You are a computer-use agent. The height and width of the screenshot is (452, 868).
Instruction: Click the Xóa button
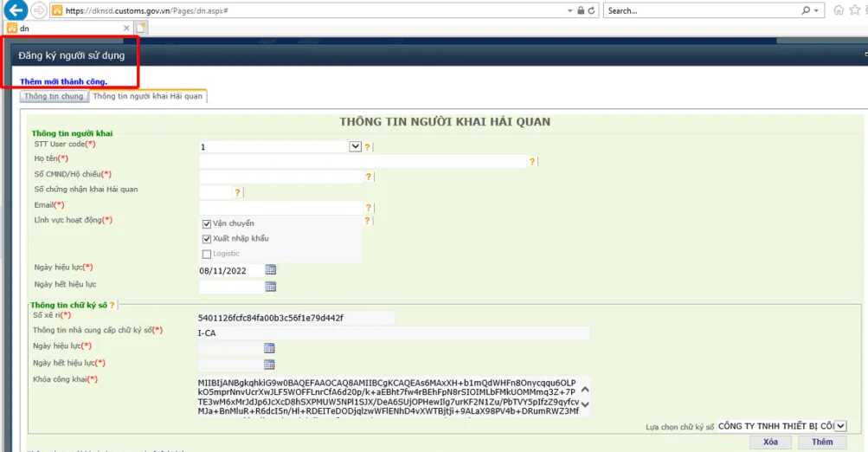pyautogui.click(x=770, y=442)
